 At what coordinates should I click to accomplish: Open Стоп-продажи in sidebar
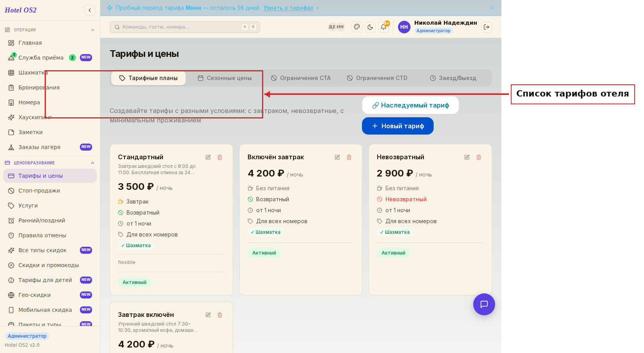tap(50, 191)
